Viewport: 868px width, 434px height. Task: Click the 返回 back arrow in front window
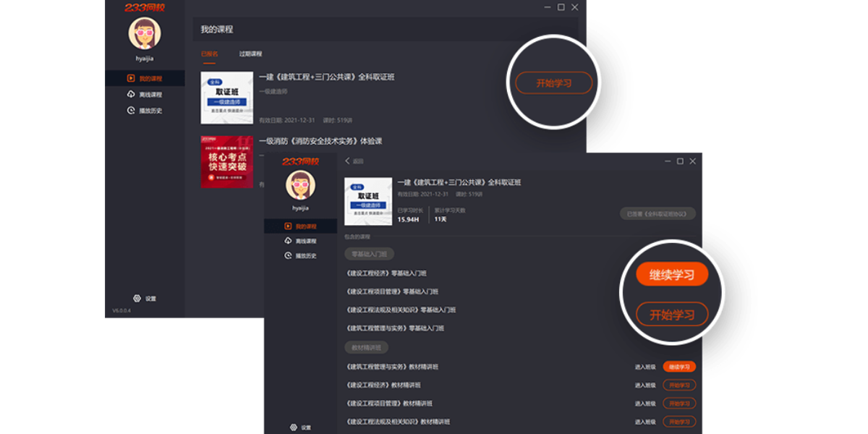[x=347, y=161]
